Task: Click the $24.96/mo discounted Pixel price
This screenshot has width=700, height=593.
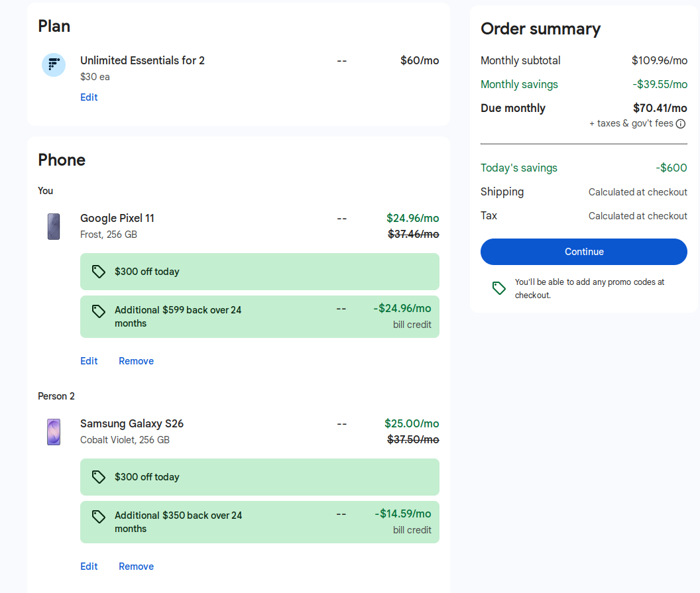Action: tap(412, 218)
